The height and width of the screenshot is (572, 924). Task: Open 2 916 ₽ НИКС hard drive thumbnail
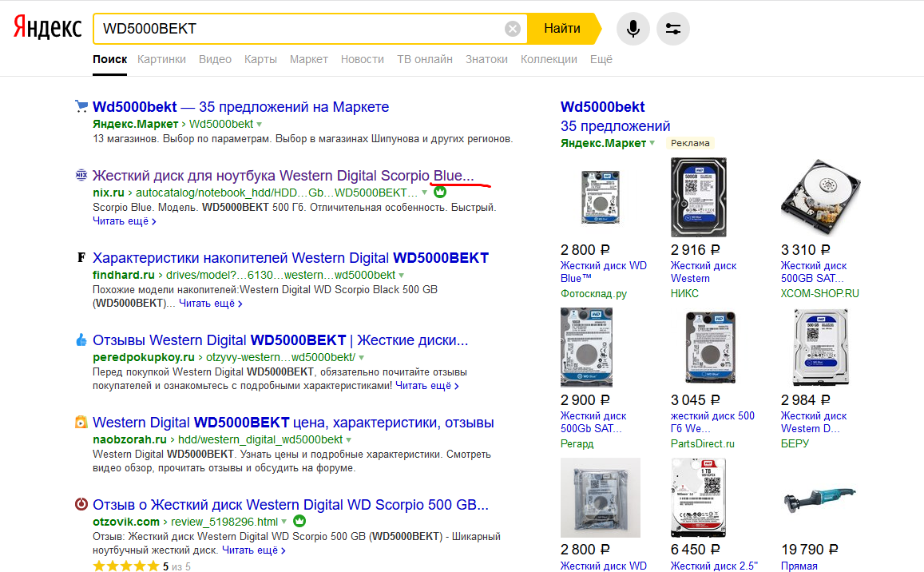coord(699,197)
